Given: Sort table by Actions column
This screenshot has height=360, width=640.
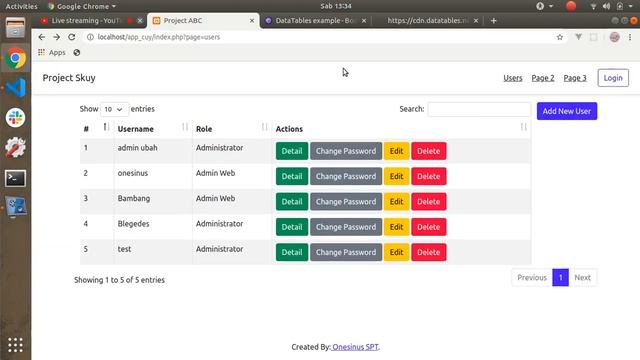Looking at the screenshot, I should point(401,129).
